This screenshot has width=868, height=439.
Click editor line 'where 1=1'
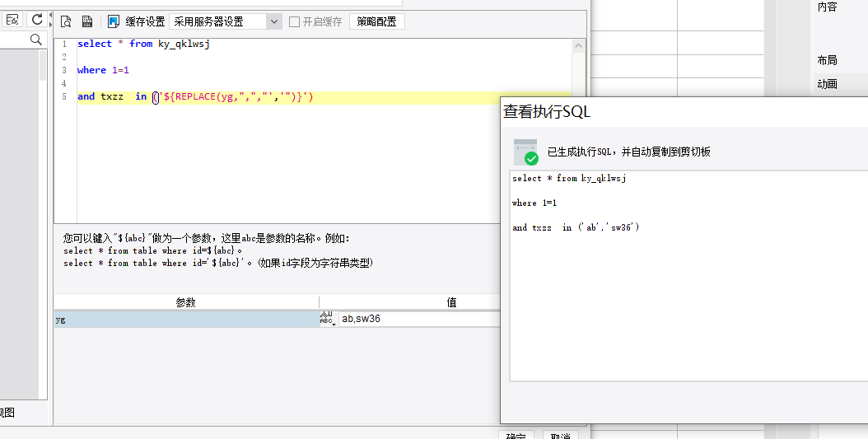pos(103,70)
